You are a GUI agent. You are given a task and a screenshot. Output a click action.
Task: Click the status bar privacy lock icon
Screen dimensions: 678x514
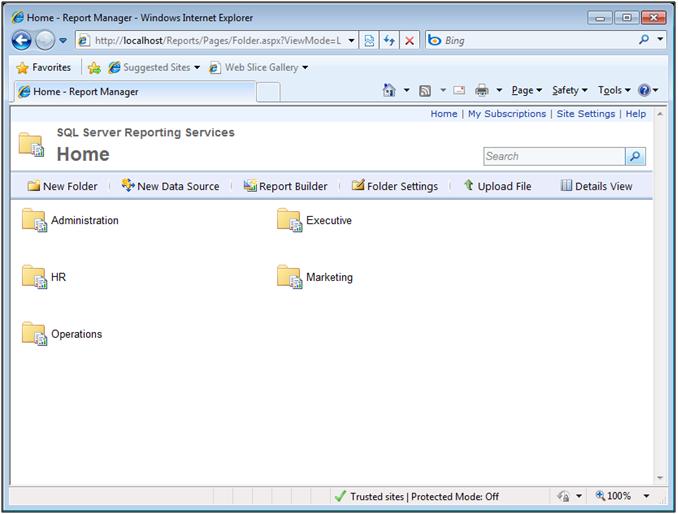tap(563, 496)
